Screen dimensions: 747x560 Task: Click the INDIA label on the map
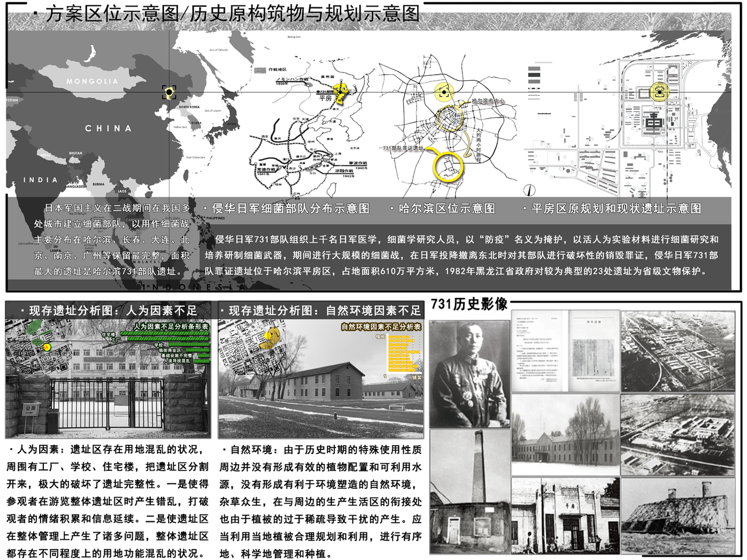point(41,180)
